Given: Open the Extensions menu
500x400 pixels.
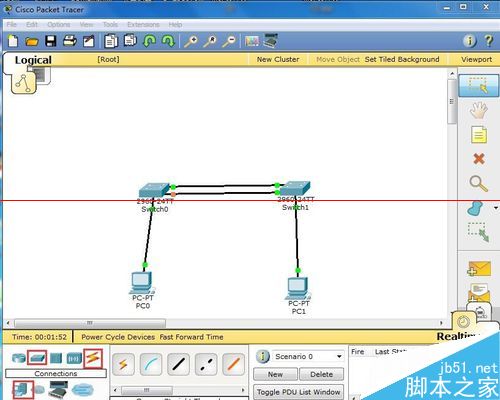Looking at the screenshot, I should click(x=143, y=24).
